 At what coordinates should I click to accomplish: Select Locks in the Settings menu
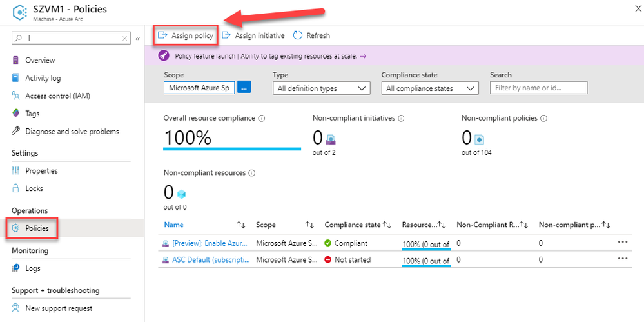coord(34,188)
